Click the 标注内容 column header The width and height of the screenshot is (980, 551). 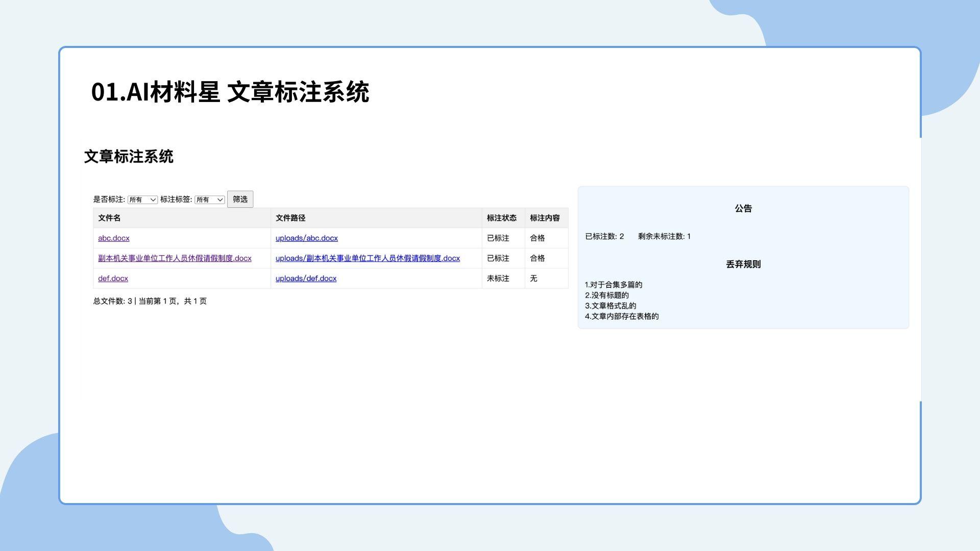click(545, 218)
